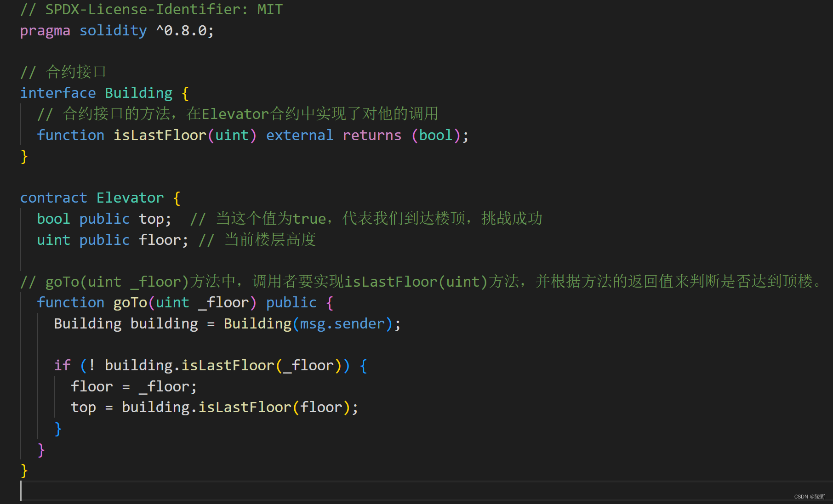Click the 'floor = _floor;' statement

(x=134, y=387)
